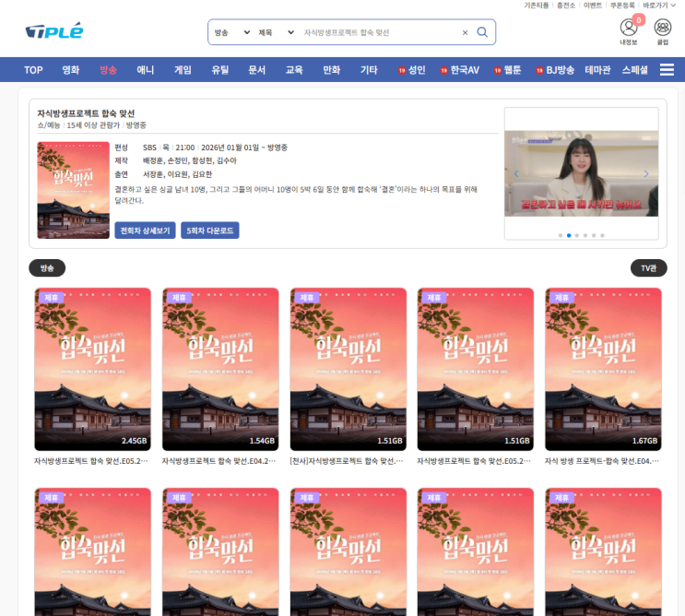
Task: Open the 웹툰 category
Action: click(x=507, y=70)
